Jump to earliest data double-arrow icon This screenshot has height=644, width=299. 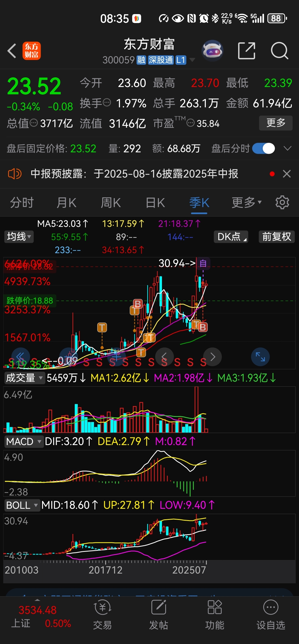20,357
